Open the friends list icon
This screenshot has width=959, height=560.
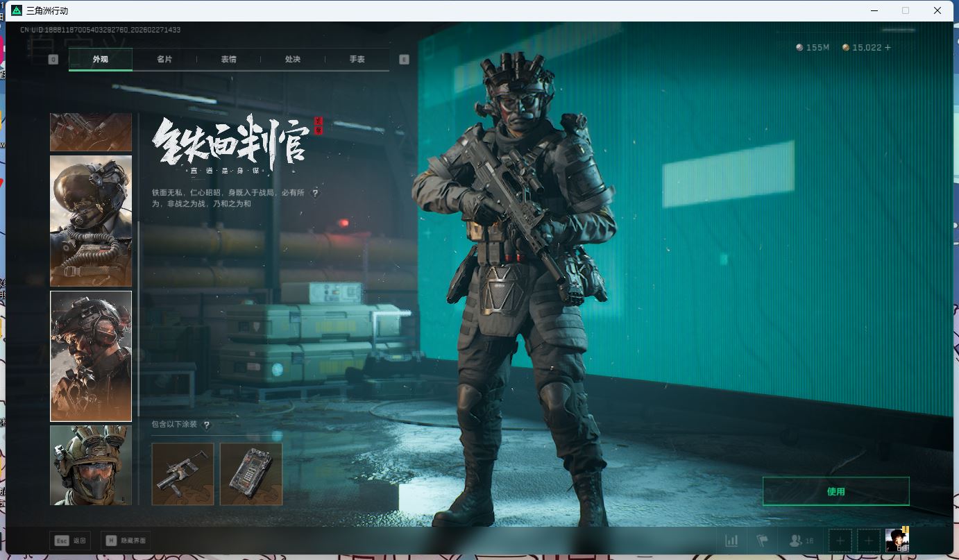coord(796,541)
